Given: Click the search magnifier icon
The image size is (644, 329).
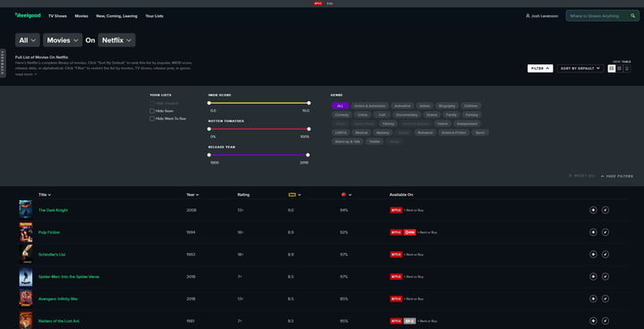Looking at the screenshot, I should [x=633, y=16].
